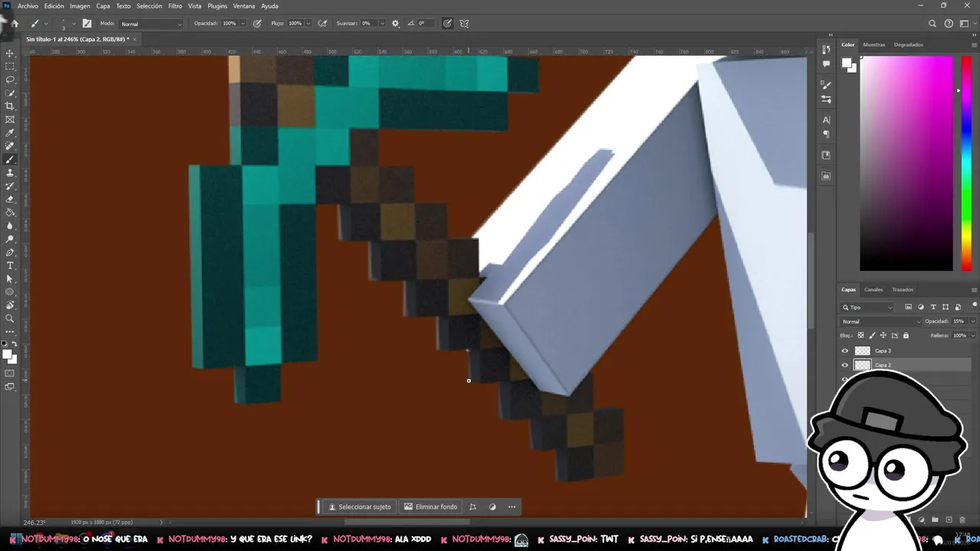Screen dimensions: 980x551
Task: Click the brush angle input field
Action: tap(425, 24)
